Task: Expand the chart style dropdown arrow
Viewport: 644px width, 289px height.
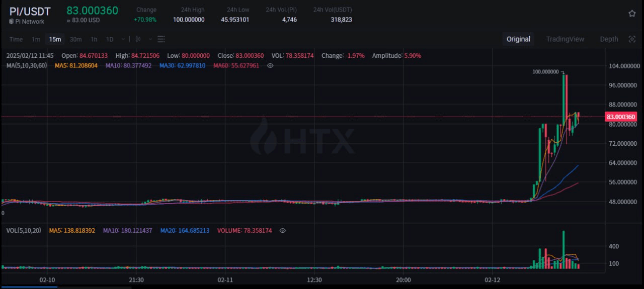Action: click(149, 39)
